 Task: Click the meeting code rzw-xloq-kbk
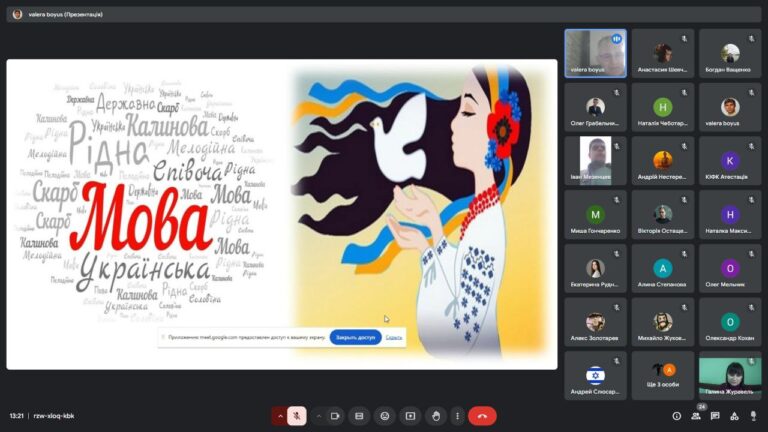tap(54, 416)
